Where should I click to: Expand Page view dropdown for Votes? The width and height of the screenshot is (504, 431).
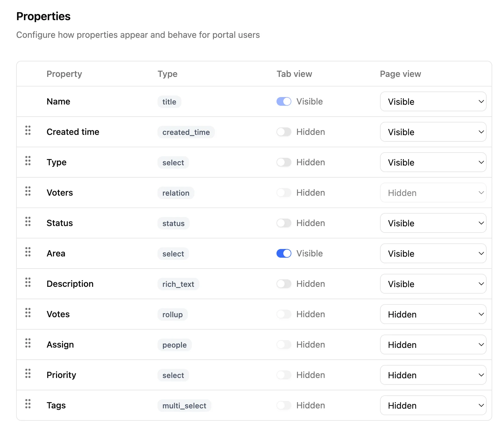pos(433,314)
